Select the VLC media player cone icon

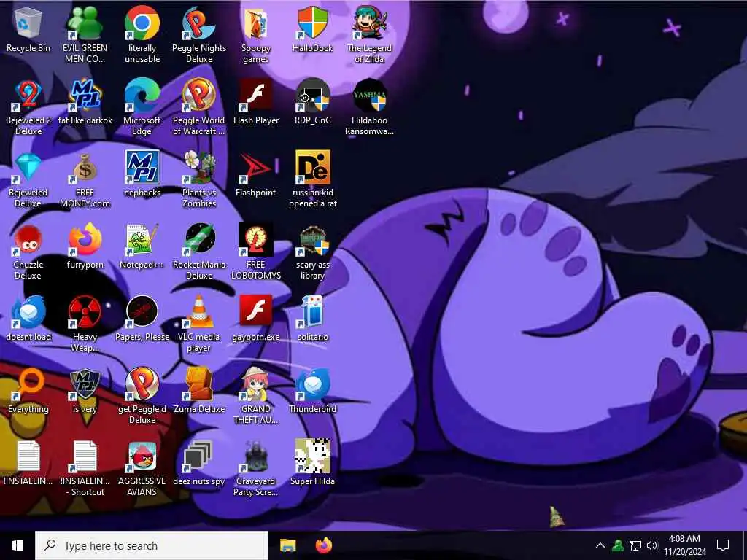(199, 312)
